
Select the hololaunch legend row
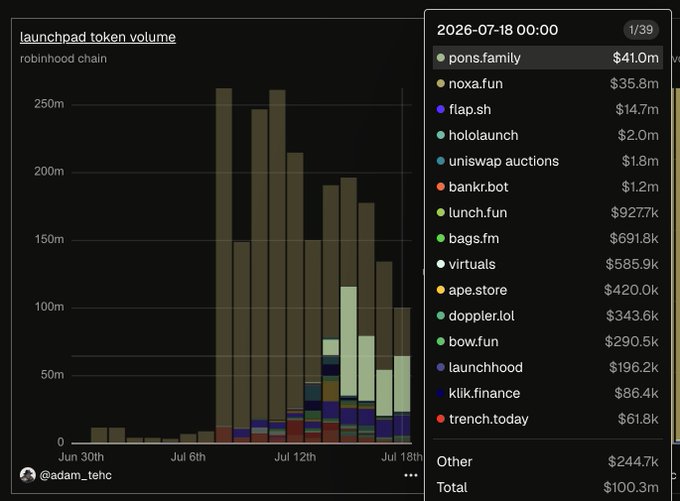point(548,135)
